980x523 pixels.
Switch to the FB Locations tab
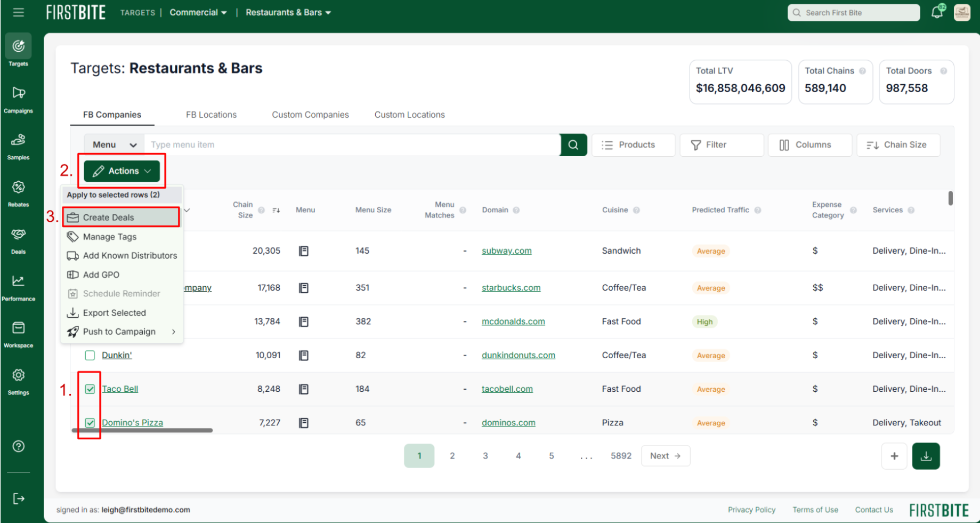pos(211,115)
